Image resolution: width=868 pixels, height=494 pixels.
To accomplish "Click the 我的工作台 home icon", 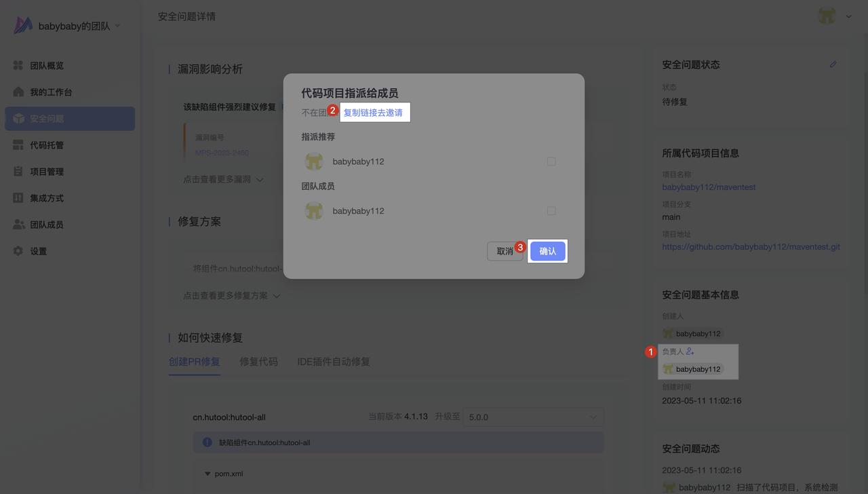I will pyautogui.click(x=18, y=92).
